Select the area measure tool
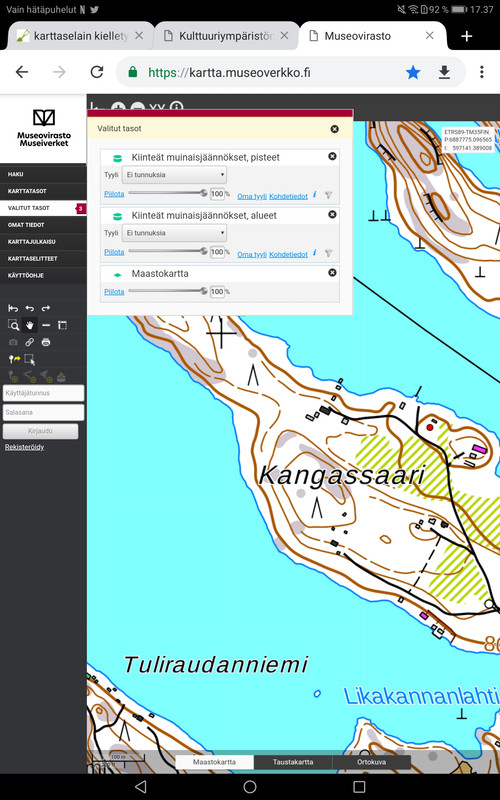 coord(62,325)
